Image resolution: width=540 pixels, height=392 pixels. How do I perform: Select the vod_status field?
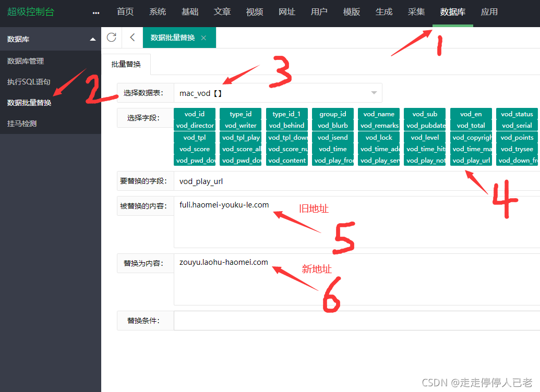[x=517, y=114]
